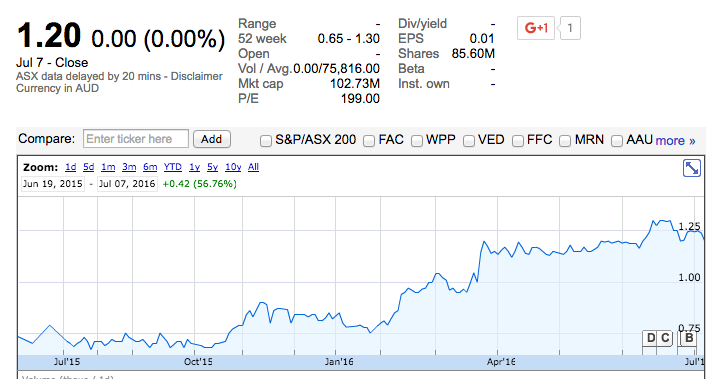Switch chart zoom to 1m
The height and width of the screenshot is (379, 716).
108,167
